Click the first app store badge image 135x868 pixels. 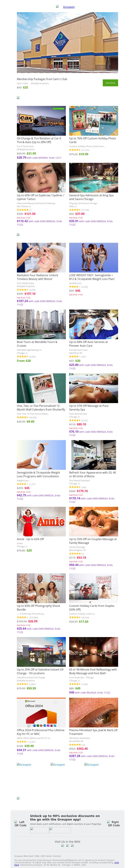point(39,830)
